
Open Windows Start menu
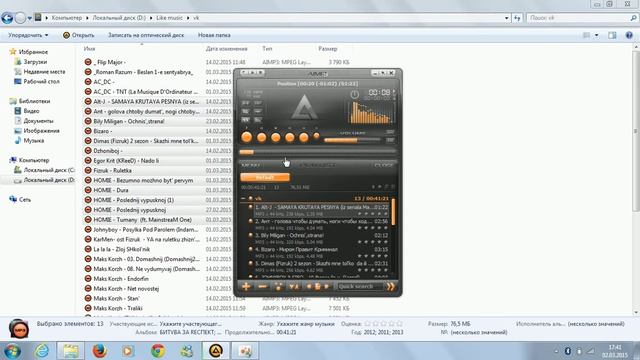(x=12, y=351)
